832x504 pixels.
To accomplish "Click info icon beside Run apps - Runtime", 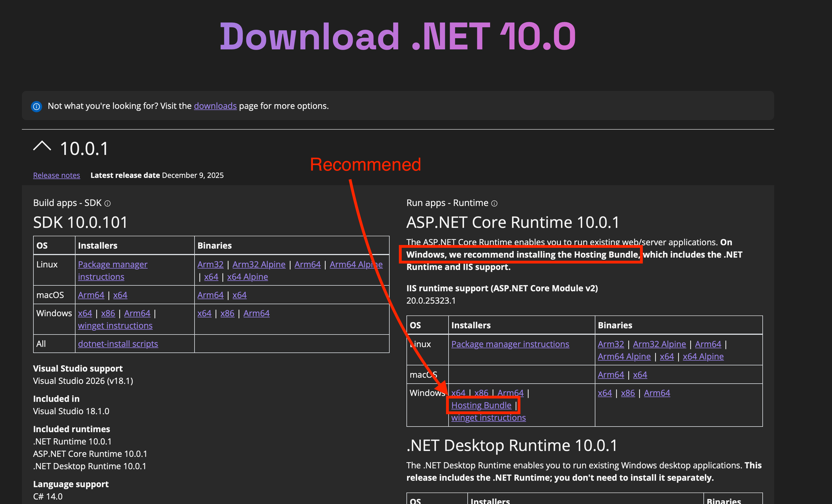I will 494,203.
